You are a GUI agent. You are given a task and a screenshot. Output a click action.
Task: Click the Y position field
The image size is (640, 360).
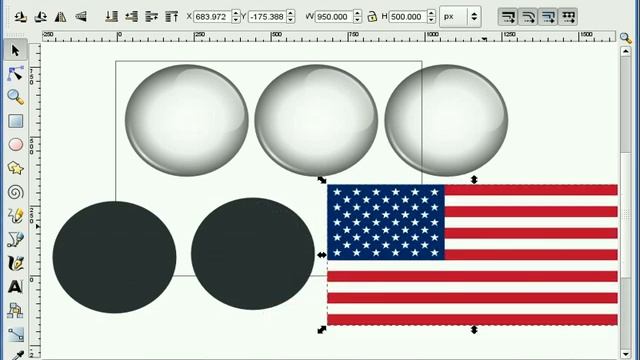coord(267,17)
